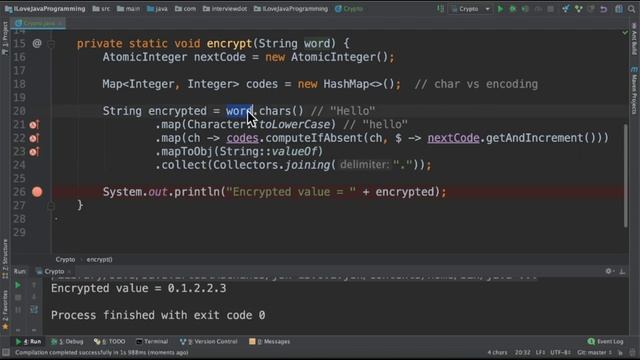The width and height of the screenshot is (640, 360).
Task: Switch to the 4: Run tool window
Action: [28, 342]
